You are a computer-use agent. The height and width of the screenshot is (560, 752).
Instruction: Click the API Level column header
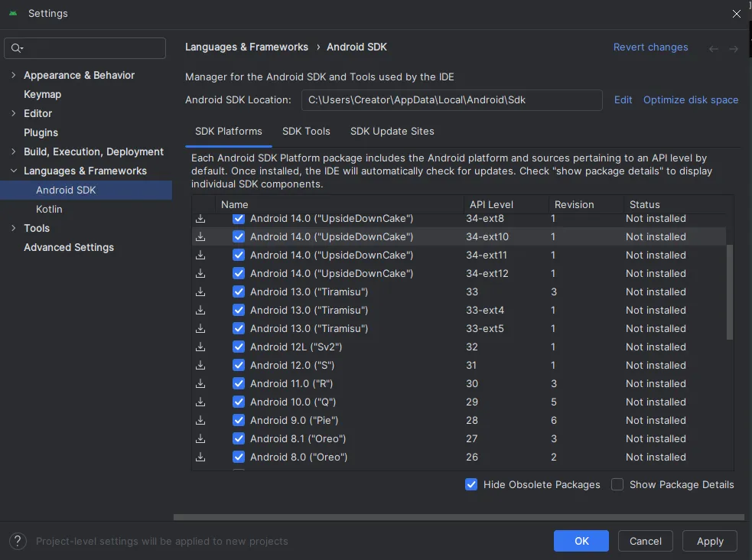point(506,204)
